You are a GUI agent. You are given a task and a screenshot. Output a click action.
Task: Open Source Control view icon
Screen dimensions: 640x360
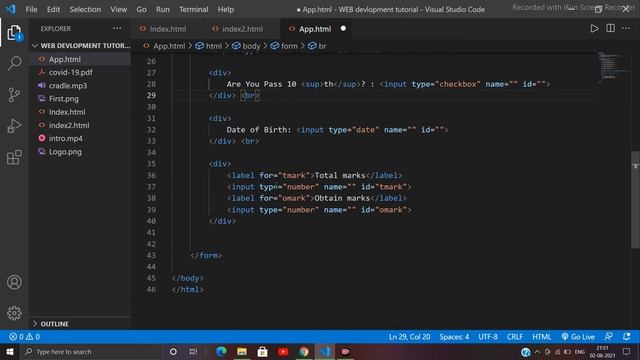14,95
